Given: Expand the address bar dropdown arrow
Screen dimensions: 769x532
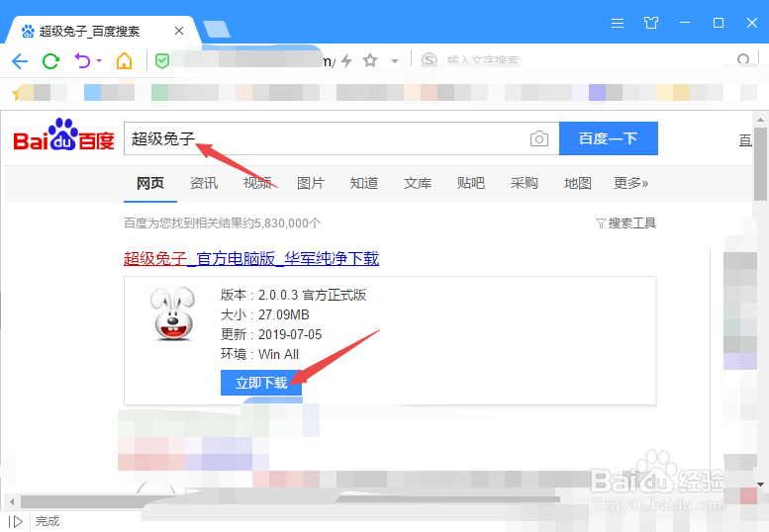Looking at the screenshot, I should click(394, 61).
